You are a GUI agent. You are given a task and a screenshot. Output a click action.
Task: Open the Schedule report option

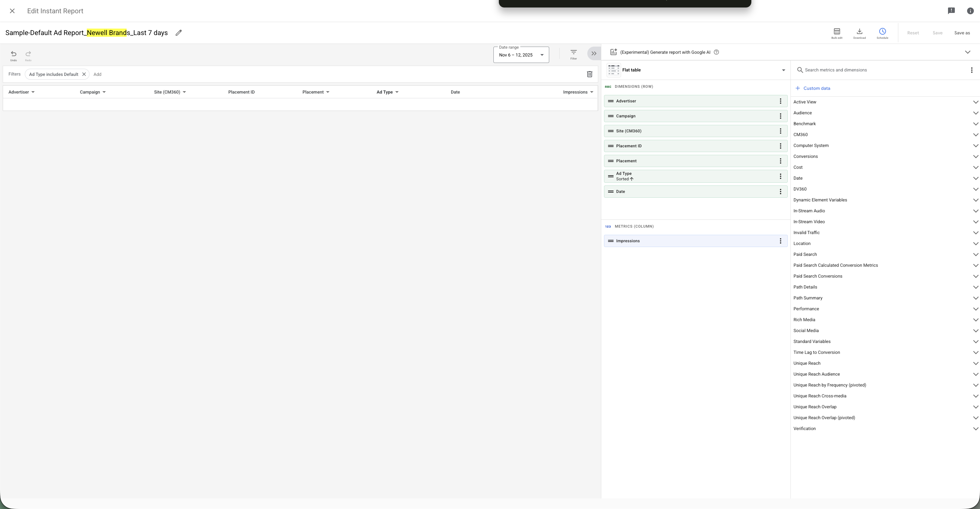coord(882,33)
